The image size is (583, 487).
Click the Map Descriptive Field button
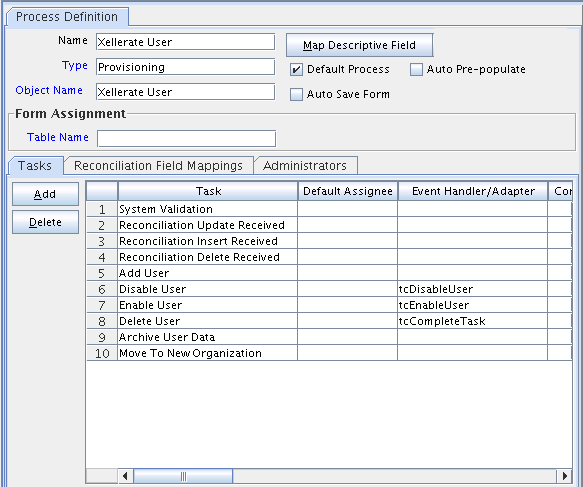[359, 45]
